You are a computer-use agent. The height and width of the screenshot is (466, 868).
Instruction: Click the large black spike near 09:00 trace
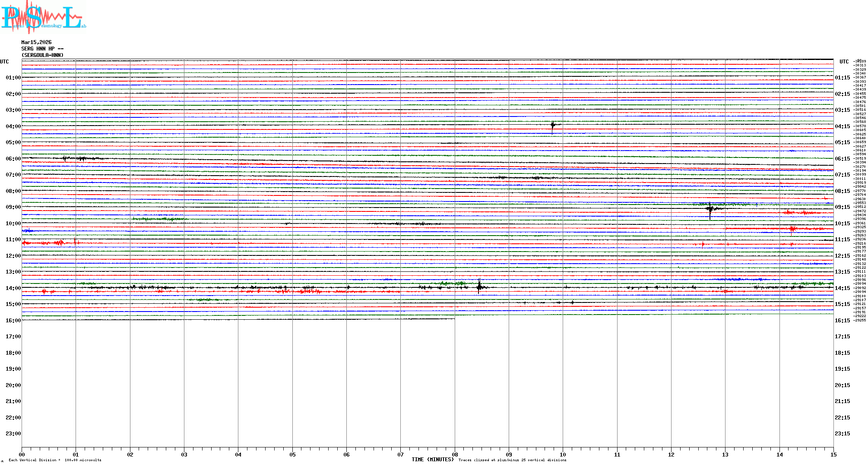710,209
